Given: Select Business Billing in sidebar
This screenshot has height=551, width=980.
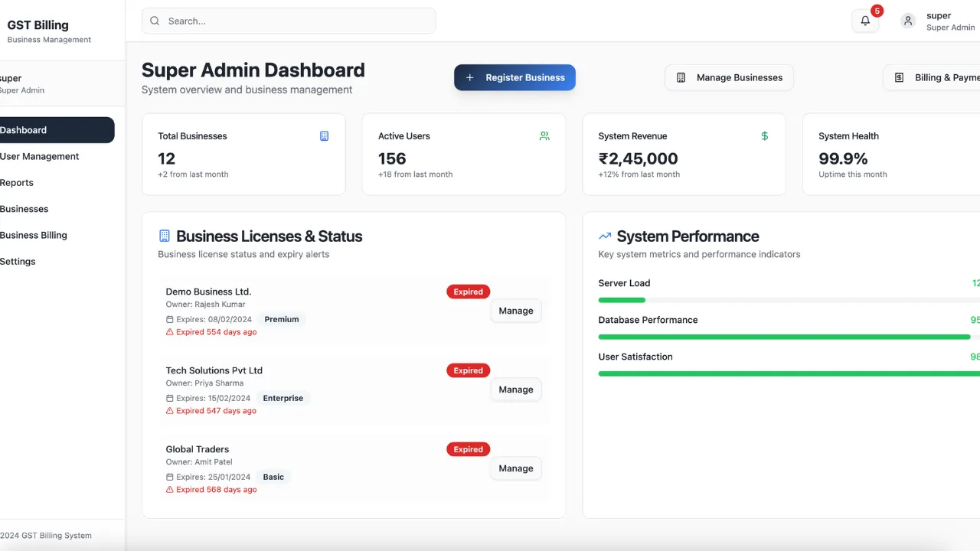Looking at the screenshot, I should point(34,235).
